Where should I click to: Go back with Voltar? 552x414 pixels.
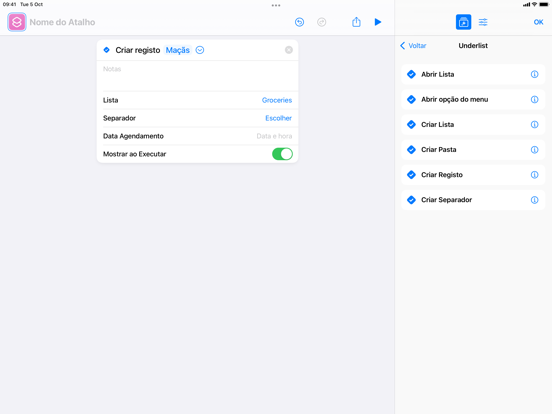coord(413,46)
